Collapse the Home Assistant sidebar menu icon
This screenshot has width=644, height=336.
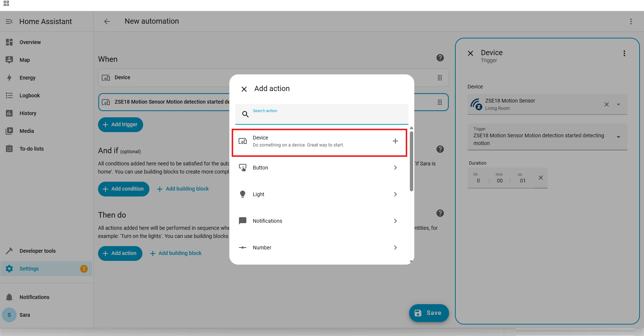click(9, 21)
